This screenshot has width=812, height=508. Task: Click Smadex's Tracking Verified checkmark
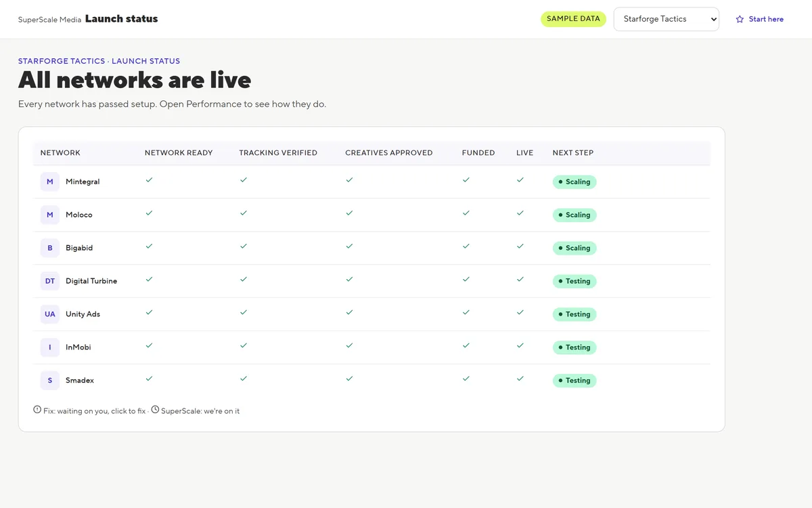coord(244,379)
